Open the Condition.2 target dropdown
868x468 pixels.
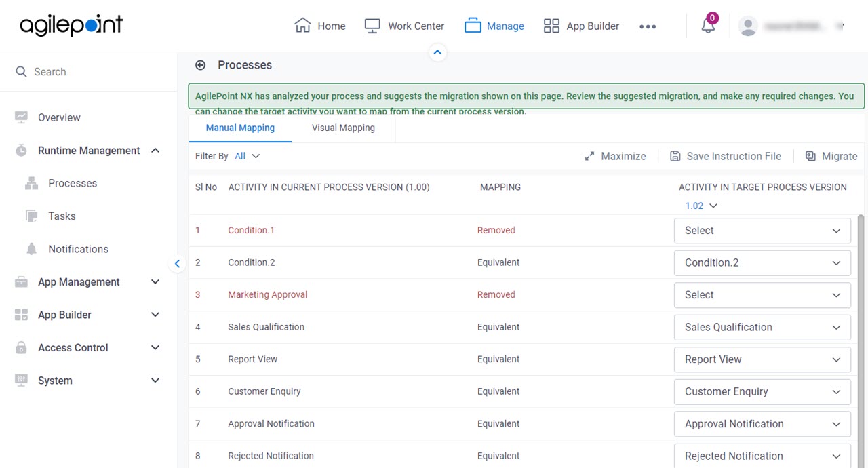[762, 262]
